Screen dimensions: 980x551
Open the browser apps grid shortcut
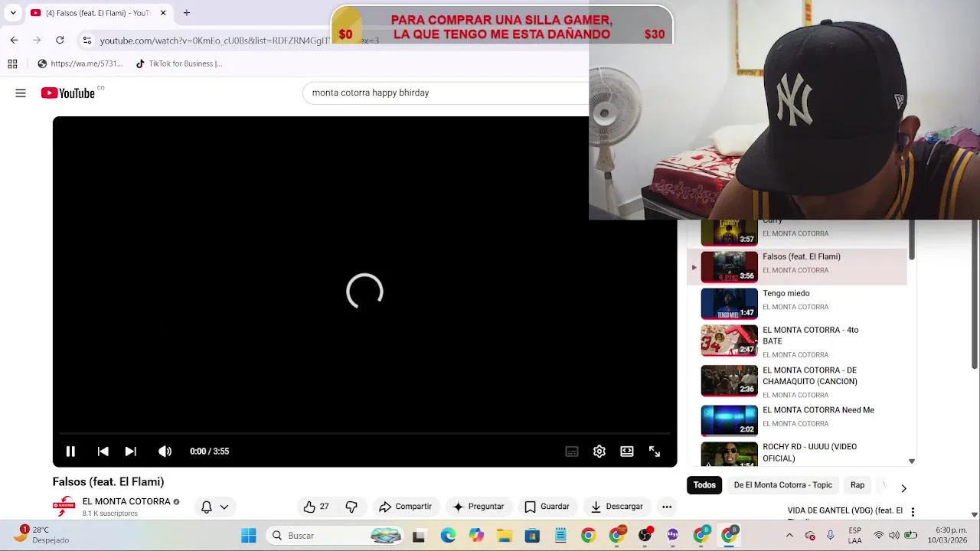(12, 64)
